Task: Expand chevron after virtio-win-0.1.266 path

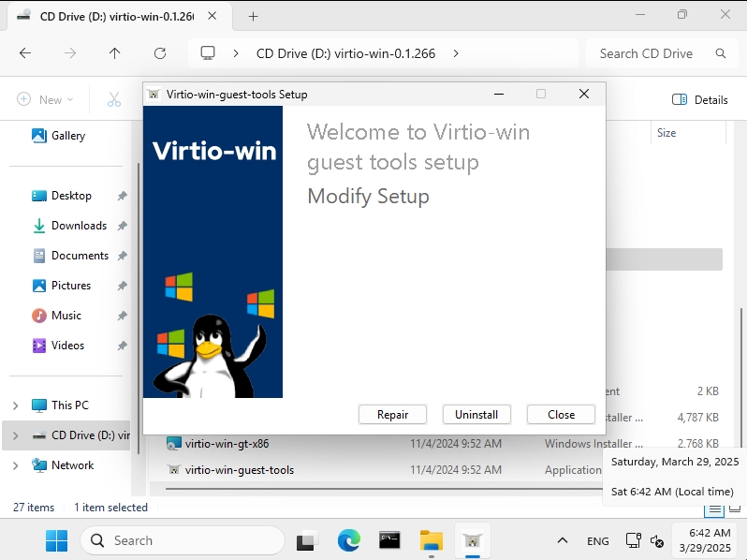Action: (x=456, y=53)
